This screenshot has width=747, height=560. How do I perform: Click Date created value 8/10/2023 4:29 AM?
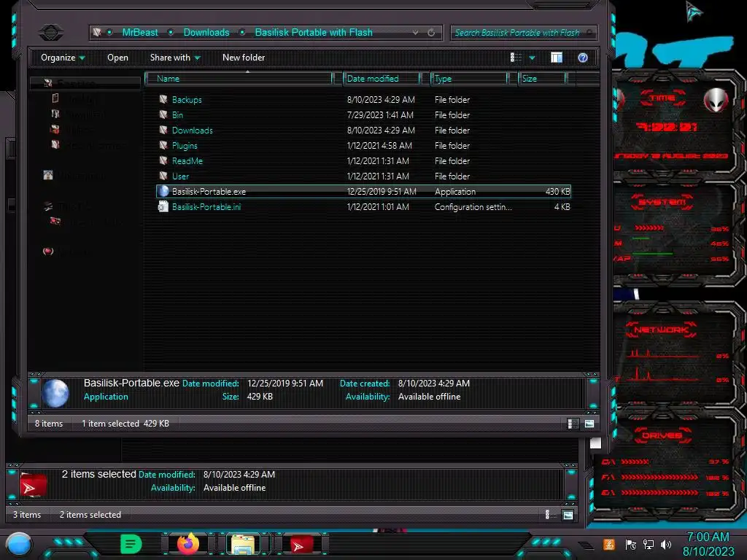click(x=433, y=384)
